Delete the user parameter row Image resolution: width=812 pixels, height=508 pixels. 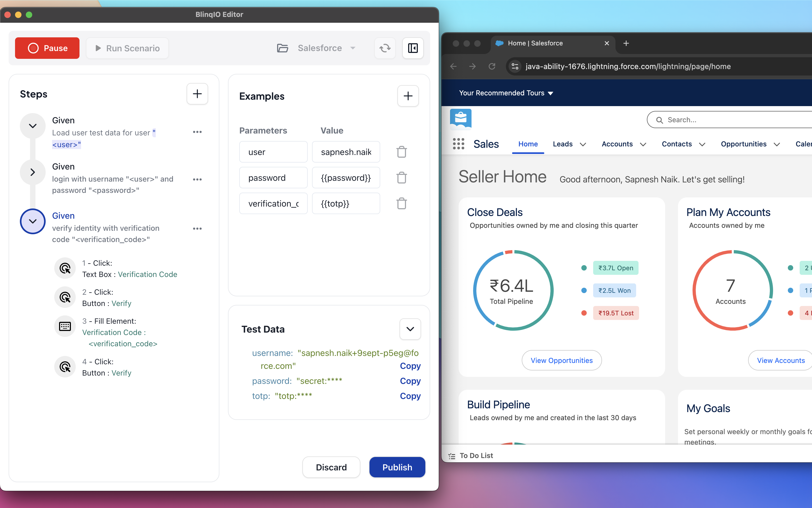pyautogui.click(x=401, y=152)
